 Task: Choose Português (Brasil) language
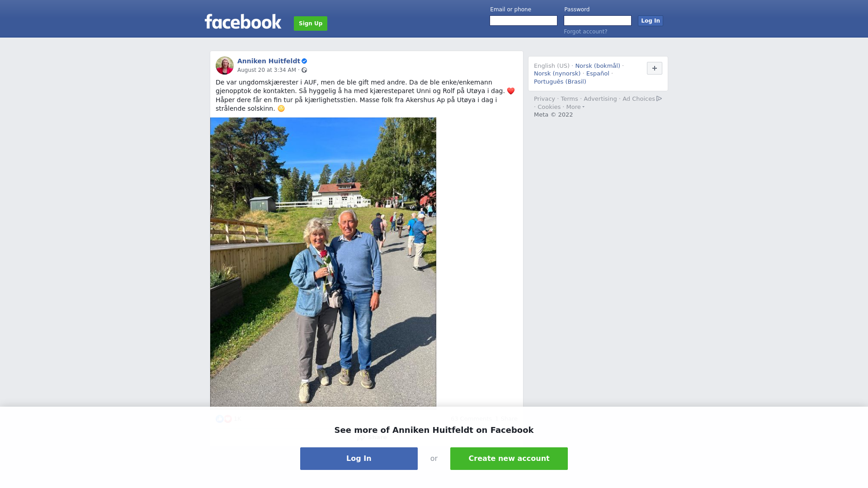560,82
